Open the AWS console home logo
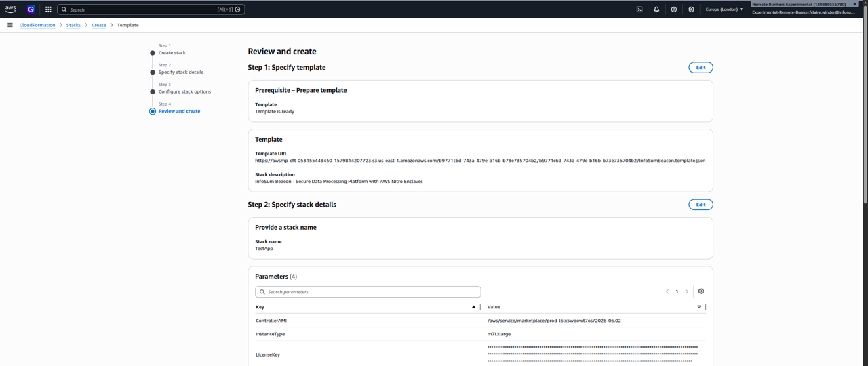The width and height of the screenshot is (868, 366). coord(10,9)
